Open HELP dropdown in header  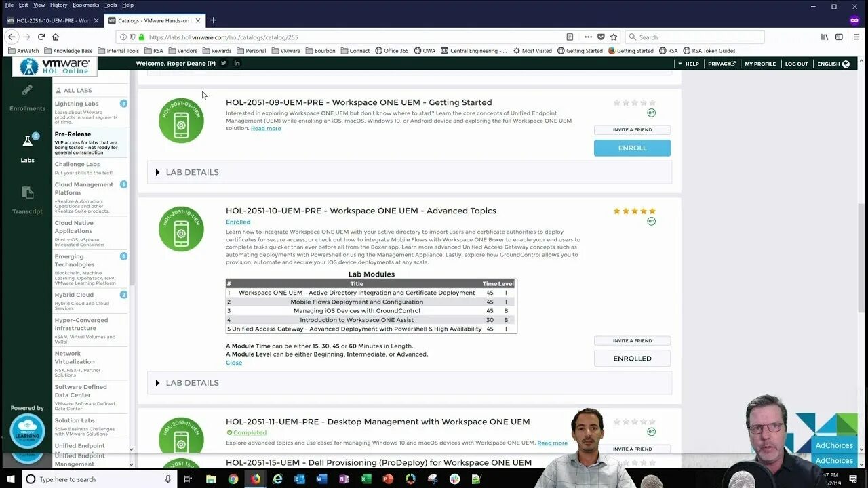click(688, 64)
